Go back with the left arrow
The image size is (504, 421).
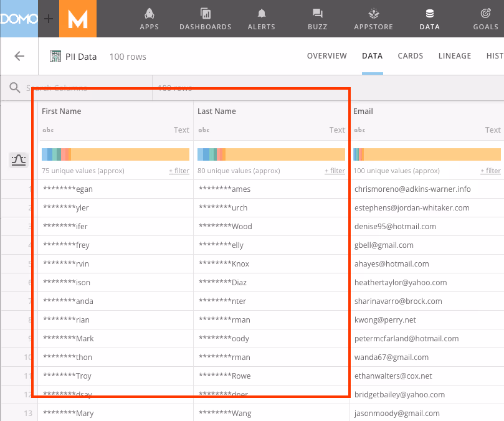19,56
